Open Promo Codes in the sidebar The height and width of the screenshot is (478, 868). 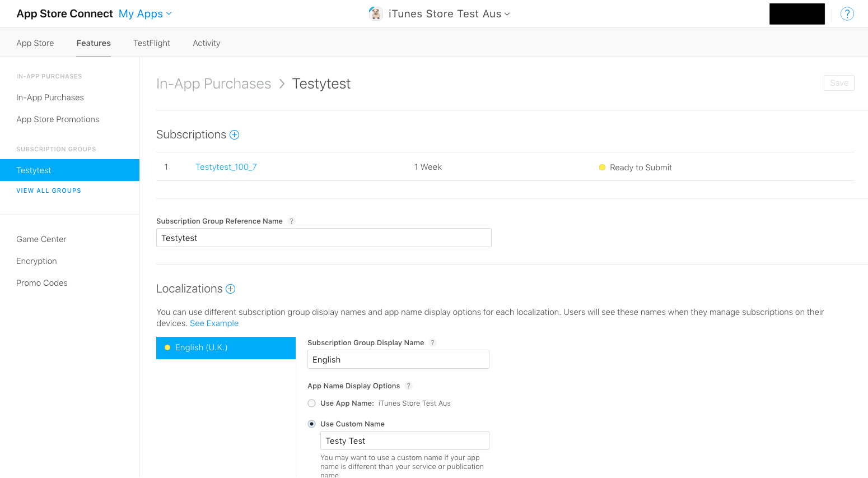click(42, 283)
